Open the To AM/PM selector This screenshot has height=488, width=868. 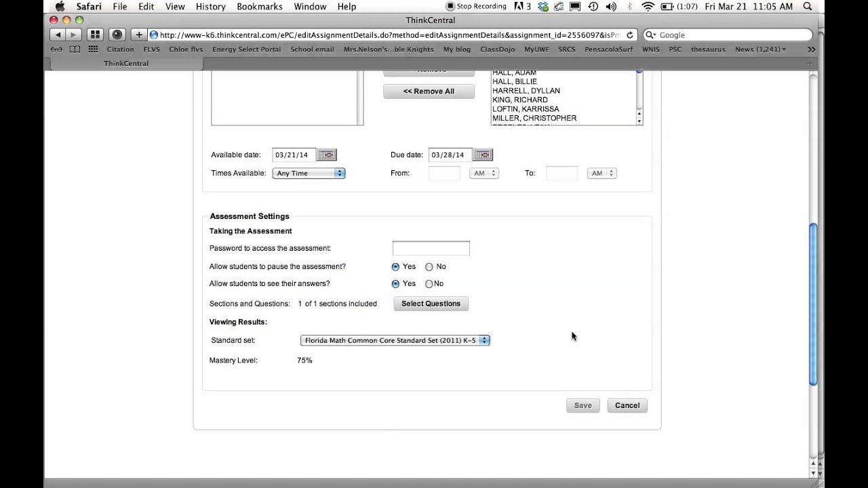coord(601,174)
